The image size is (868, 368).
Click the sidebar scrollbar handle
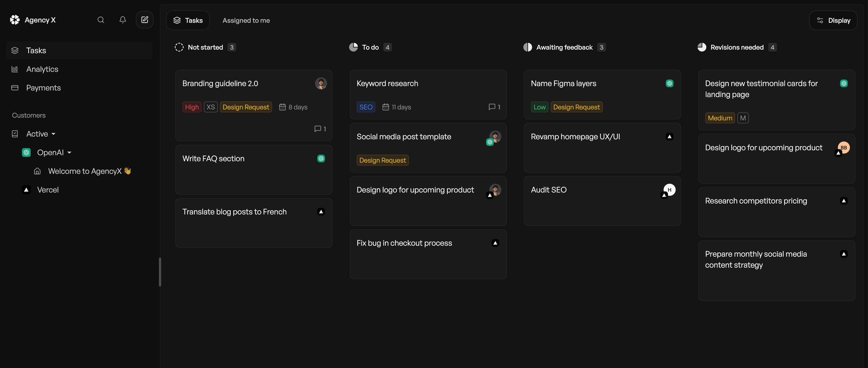tap(160, 272)
